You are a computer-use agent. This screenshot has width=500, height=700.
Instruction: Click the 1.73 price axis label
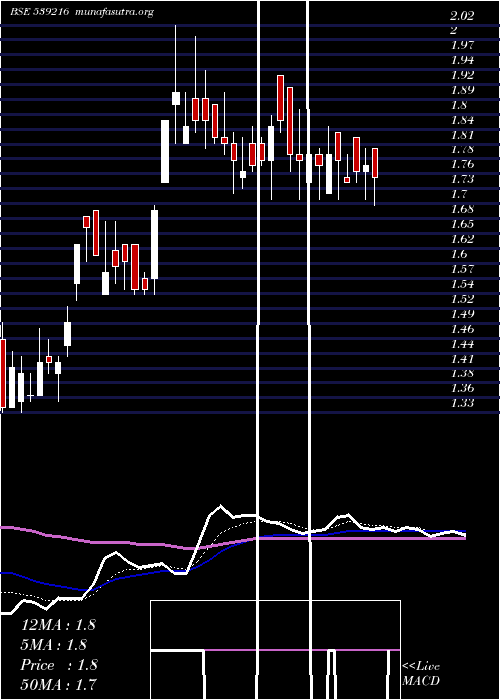462,179
